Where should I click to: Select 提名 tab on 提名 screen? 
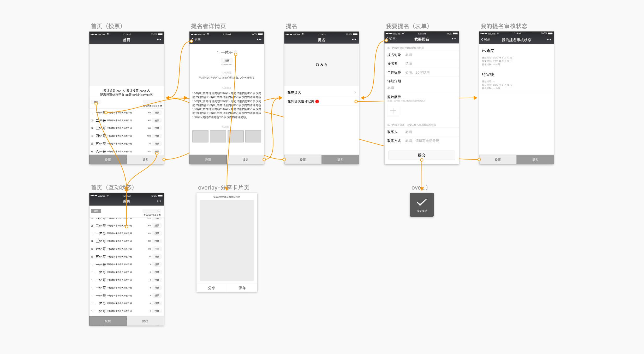[x=340, y=160]
